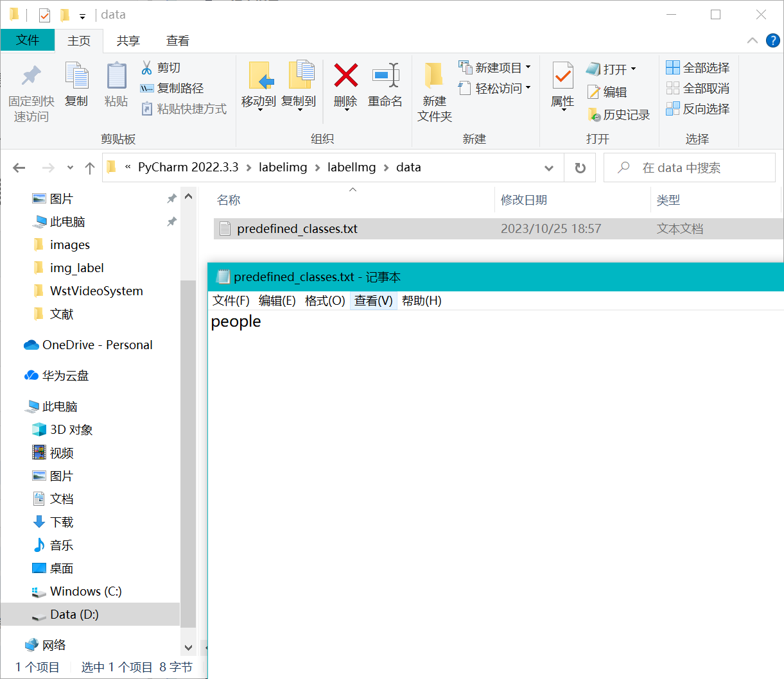The image size is (784, 679).
Task: Click the Properties checkmark icon
Action: pyautogui.click(x=562, y=76)
